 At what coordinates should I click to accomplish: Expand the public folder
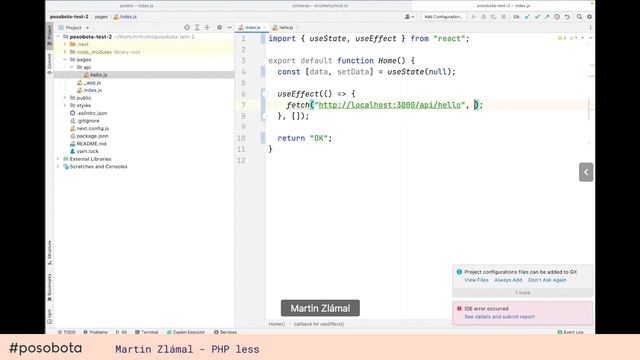coord(65,98)
